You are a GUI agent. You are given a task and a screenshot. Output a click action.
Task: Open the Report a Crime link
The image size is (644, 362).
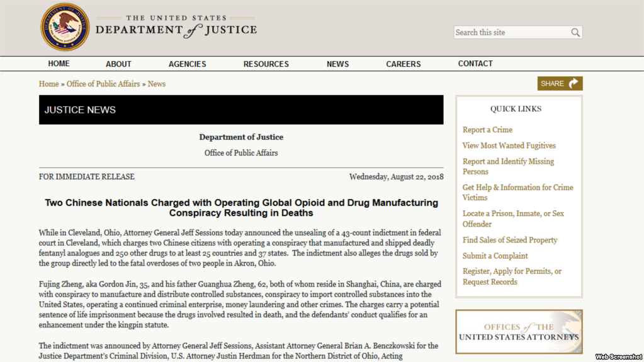coord(487,130)
